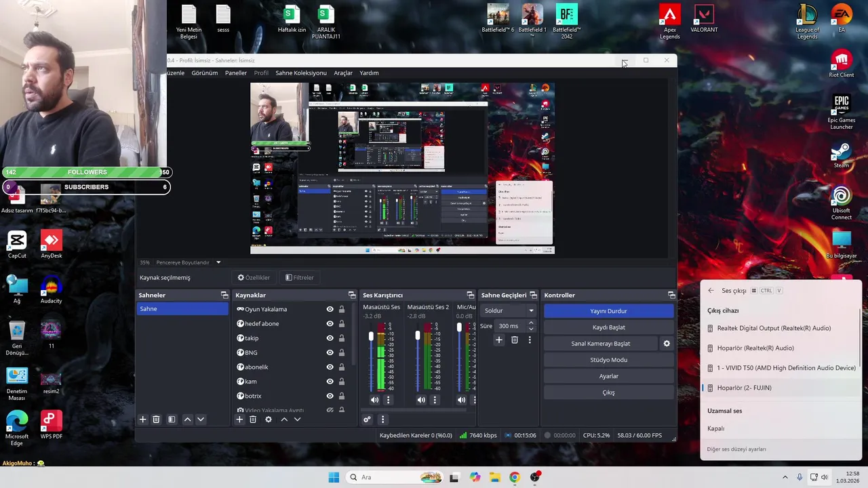Viewport: 868px width, 488px height.
Task: Select Realtek Digital Output device
Action: point(780,328)
